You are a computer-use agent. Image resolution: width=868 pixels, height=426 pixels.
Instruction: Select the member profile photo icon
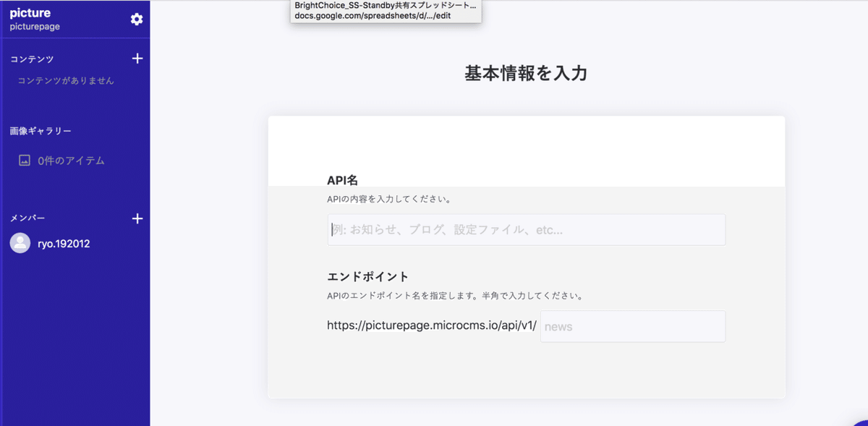(x=20, y=243)
